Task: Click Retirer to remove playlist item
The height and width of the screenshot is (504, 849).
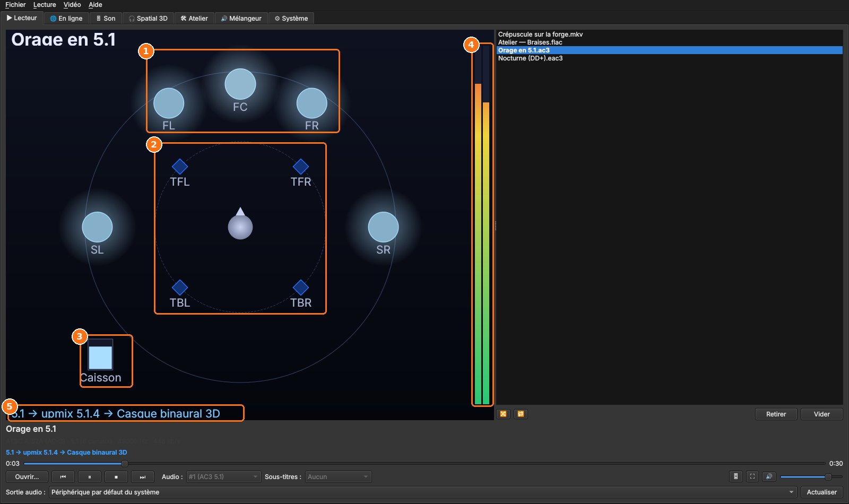Action: point(776,414)
